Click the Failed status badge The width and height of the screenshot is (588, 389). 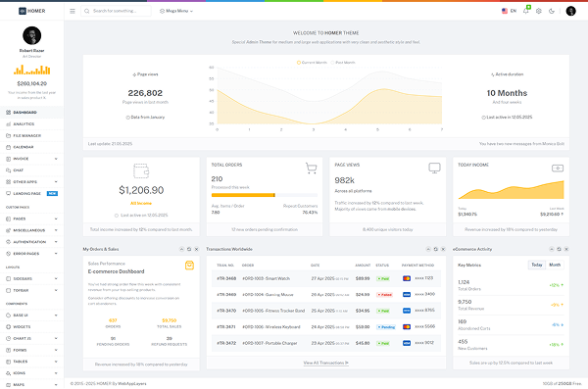tap(384, 295)
